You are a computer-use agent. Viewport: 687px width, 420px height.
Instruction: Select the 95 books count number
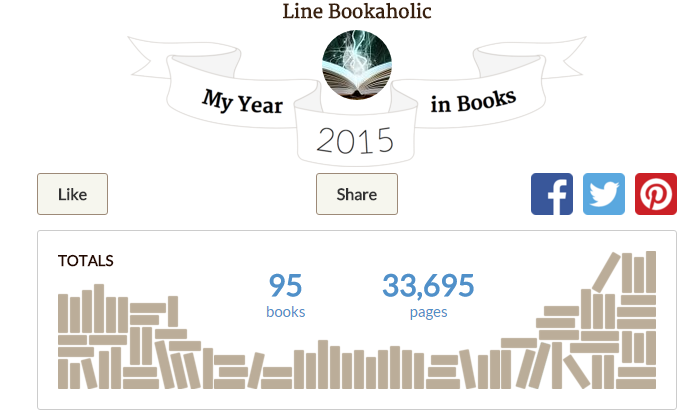click(x=285, y=285)
